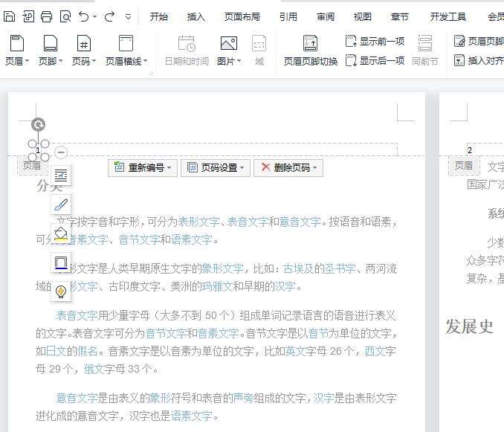Click the Undo arrow icon

click(84, 16)
